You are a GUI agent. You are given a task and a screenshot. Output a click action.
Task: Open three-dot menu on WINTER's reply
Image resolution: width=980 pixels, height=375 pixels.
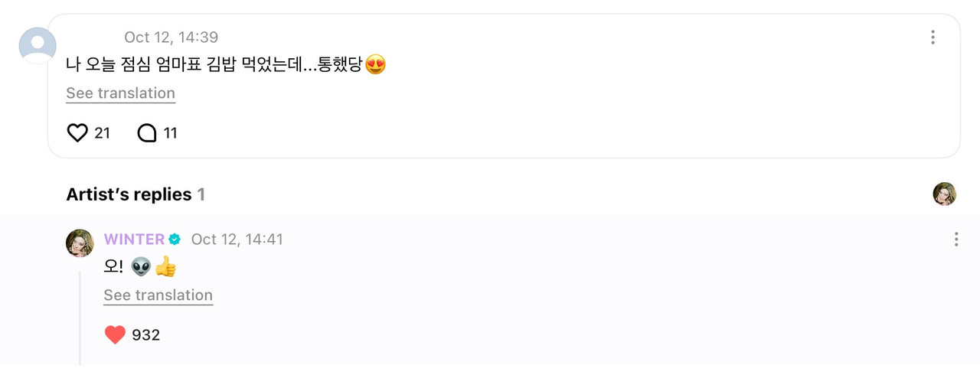pos(955,240)
